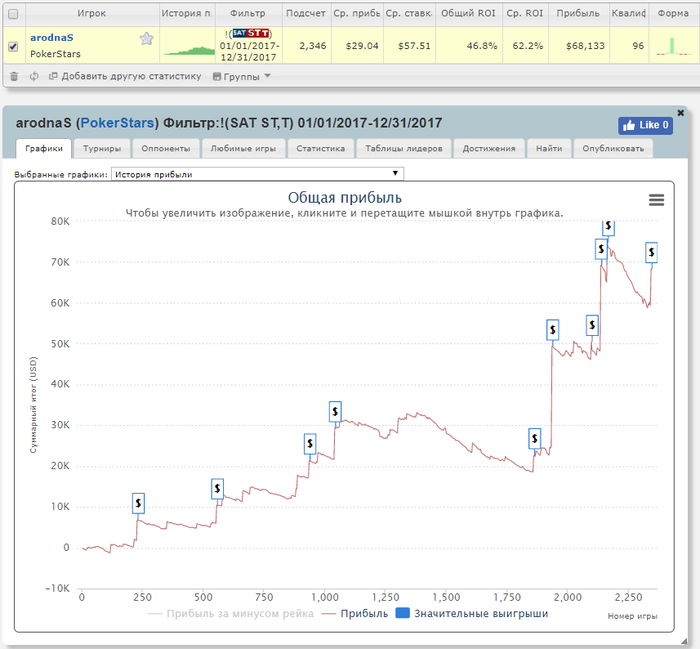The height and width of the screenshot is (649, 700).
Task: Click the Facebook Like button
Action: coord(646,125)
